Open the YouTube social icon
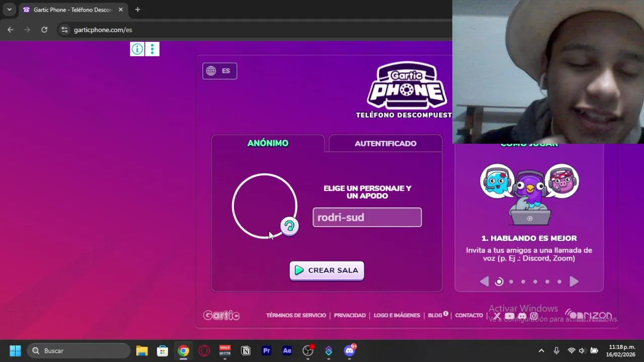 (x=510, y=316)
